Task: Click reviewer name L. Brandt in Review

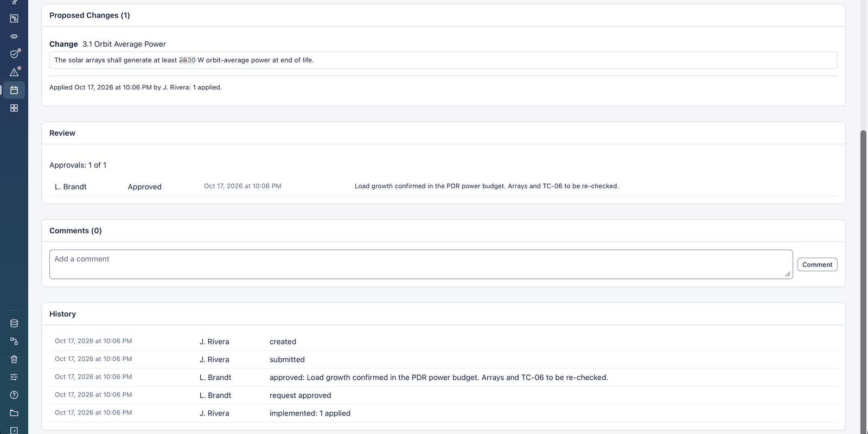Action: pos(71,187)
